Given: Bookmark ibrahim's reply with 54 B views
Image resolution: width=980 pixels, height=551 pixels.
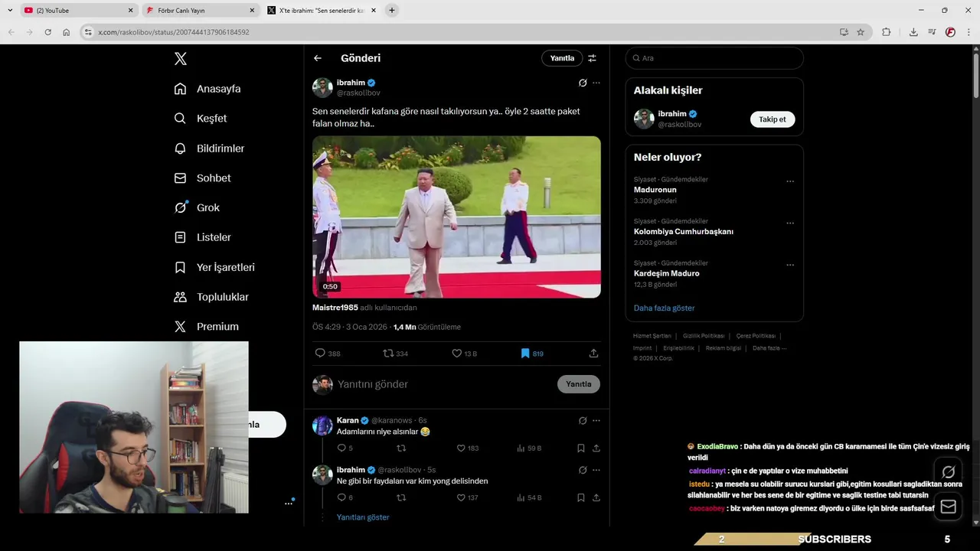Looking at the screenshot, I should click(581, 497).
